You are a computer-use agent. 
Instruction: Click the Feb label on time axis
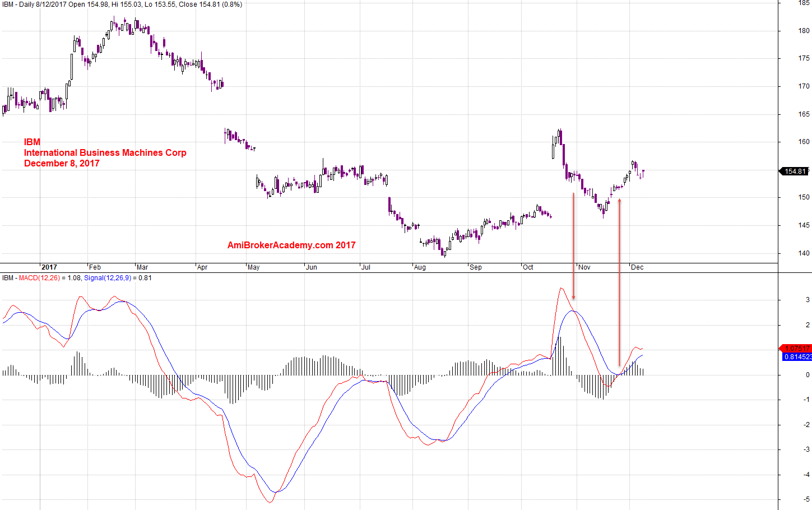coord(95,267)
